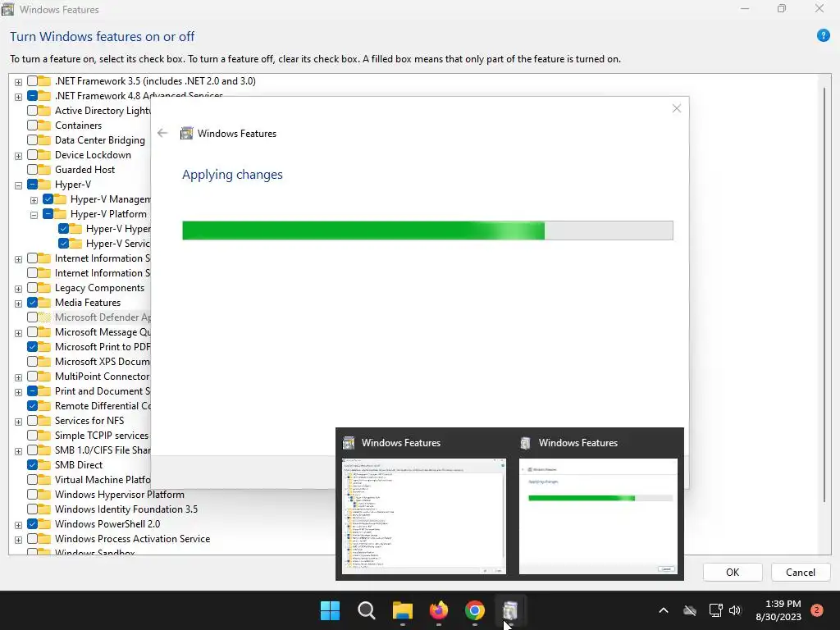Click Windows Features icon in dialog header

186,134
